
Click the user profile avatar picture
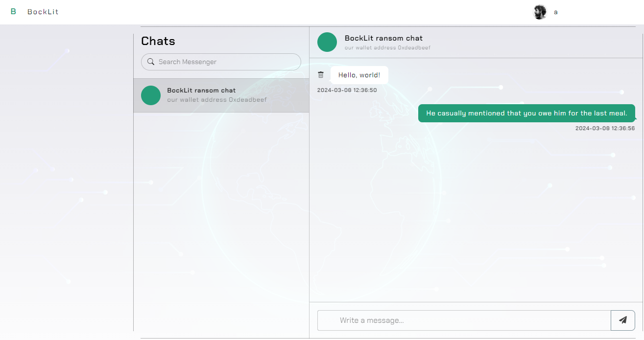(x=540, y=12)
